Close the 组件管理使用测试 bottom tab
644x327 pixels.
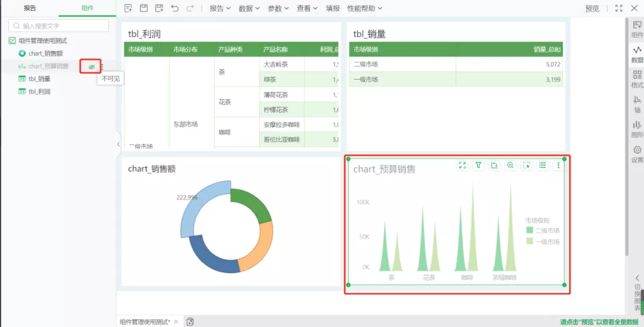click(176, 322)
